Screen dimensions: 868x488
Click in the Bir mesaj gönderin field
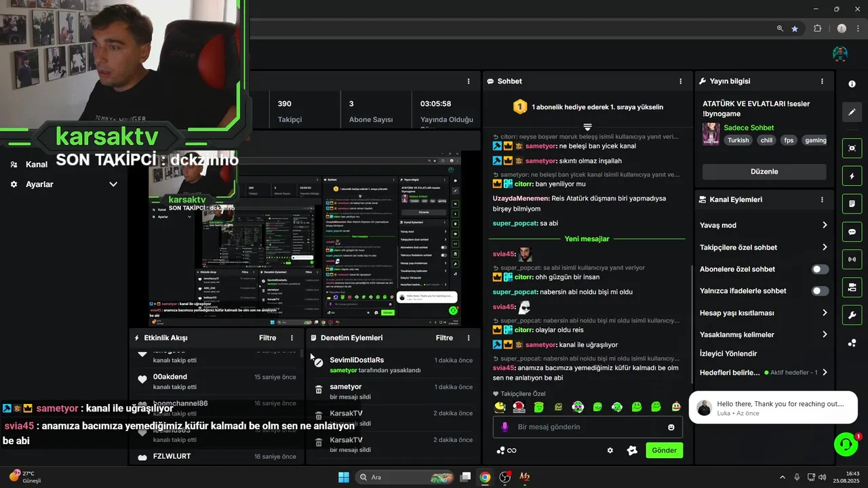(x=587, y=427)
